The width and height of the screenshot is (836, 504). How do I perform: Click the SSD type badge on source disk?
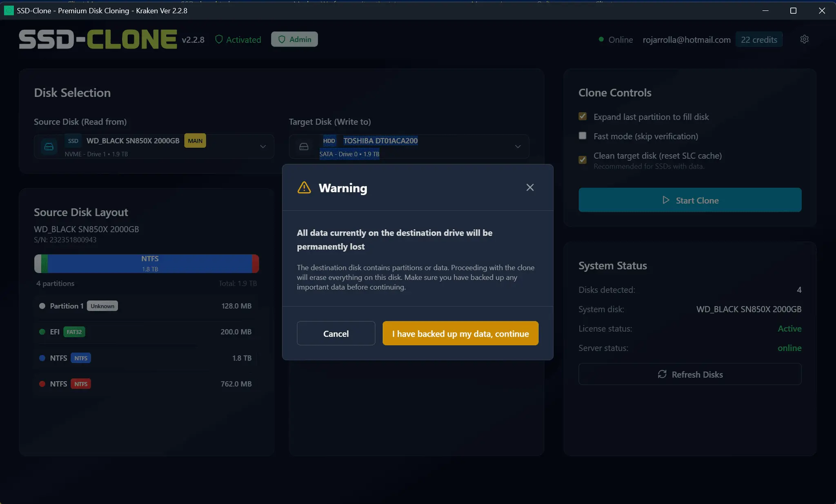tap(73, 141)
